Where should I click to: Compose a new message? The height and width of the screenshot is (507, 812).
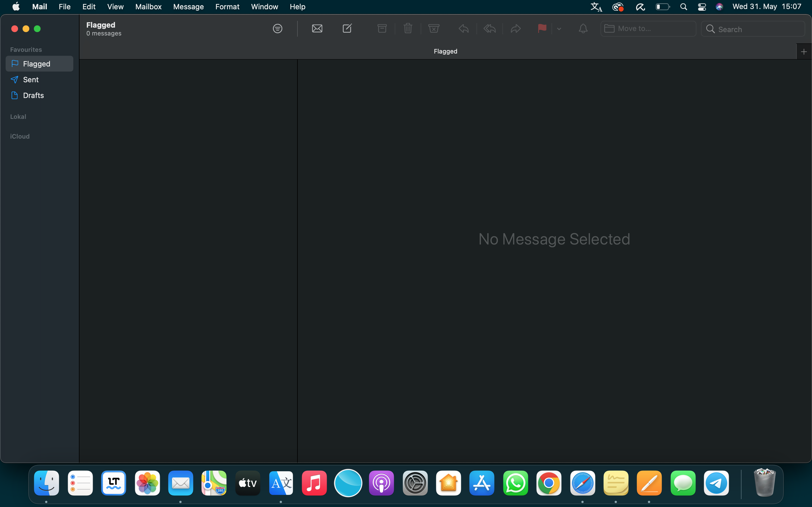click(347, 28)
